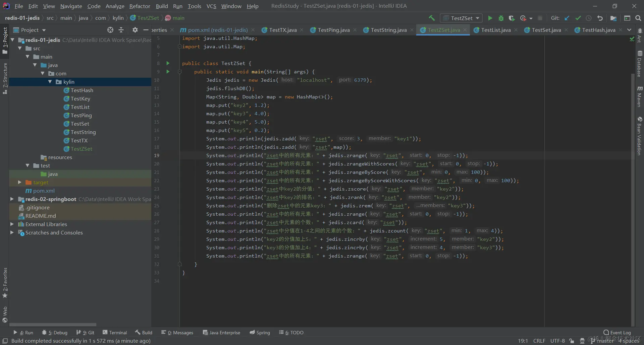Open Search Everywhere magnifier icon
Viewport: 644px width, 345px height.
tap(638, 18)
